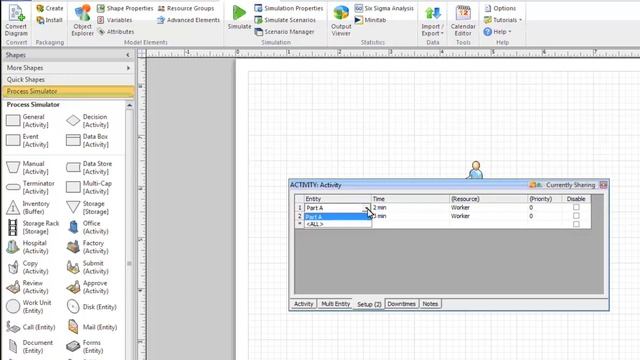Select the Process Simulator stencil
640x360 pixels.
[x=68, y=91]
